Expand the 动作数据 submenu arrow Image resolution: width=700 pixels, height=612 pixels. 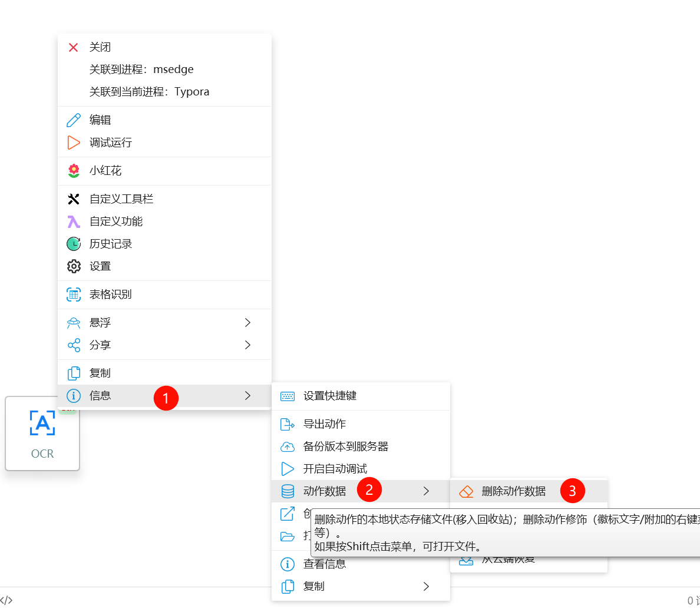(x=426, y=491)
